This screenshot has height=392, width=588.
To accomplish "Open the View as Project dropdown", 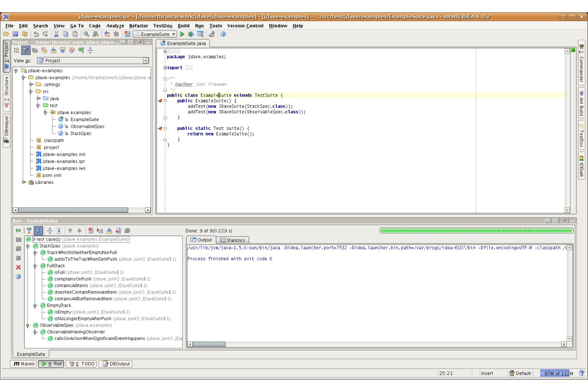I will pos(145,60).
